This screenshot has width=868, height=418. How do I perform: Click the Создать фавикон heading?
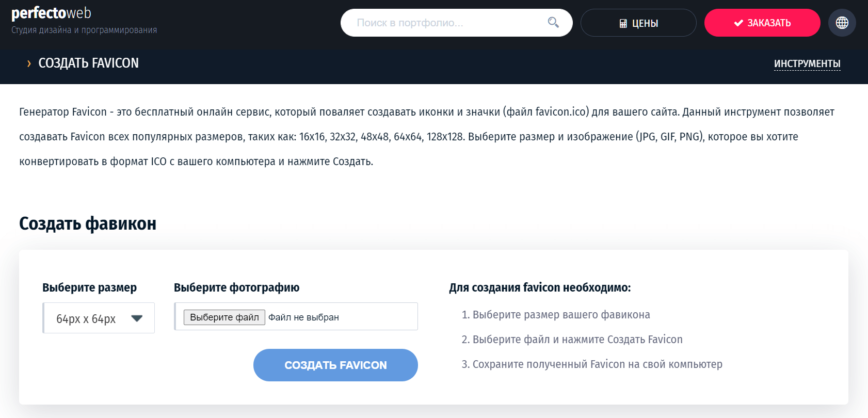coord(88,223)
